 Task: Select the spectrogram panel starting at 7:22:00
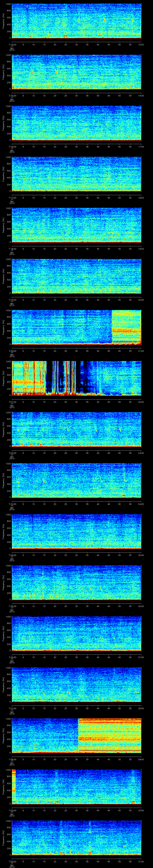pos(76,429)
